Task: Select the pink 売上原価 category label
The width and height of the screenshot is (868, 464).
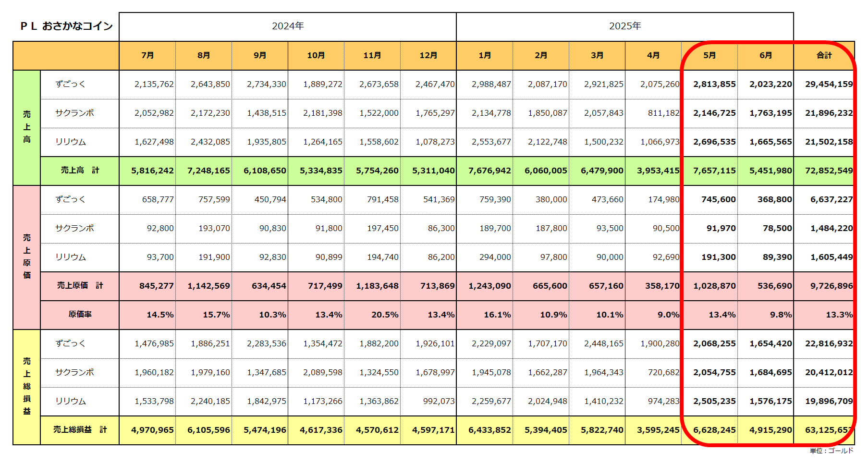Action: [27, 256]
